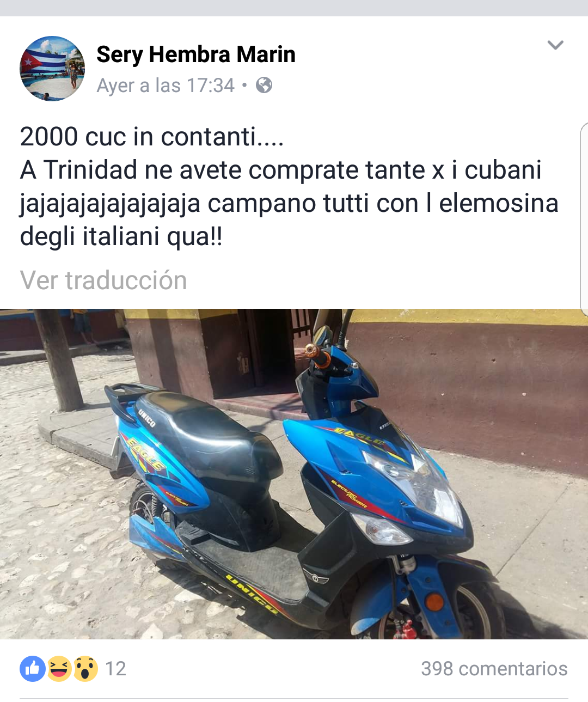Tap the text line 'degli italiani qua!!'
The image size is (588, 702).
[121, 236]
